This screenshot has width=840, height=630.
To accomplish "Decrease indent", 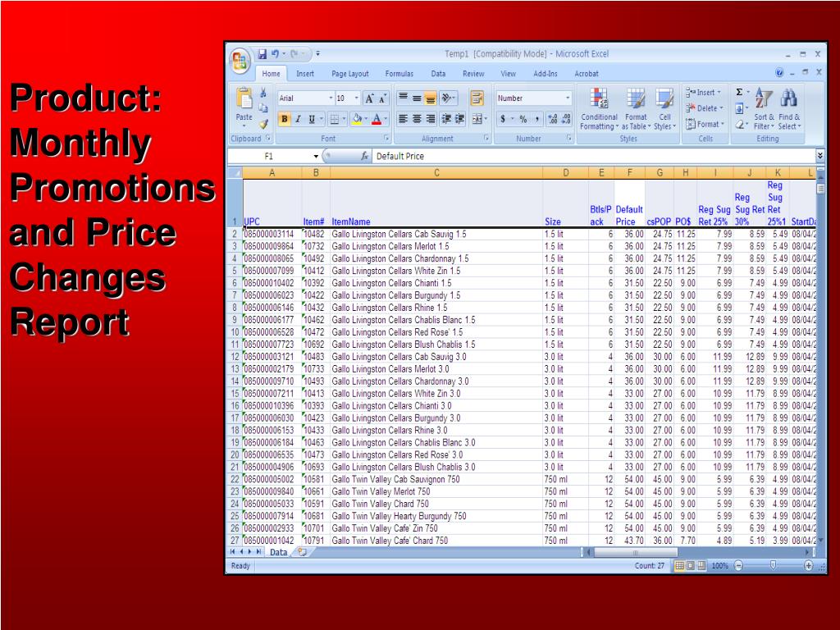I will 445,119.
